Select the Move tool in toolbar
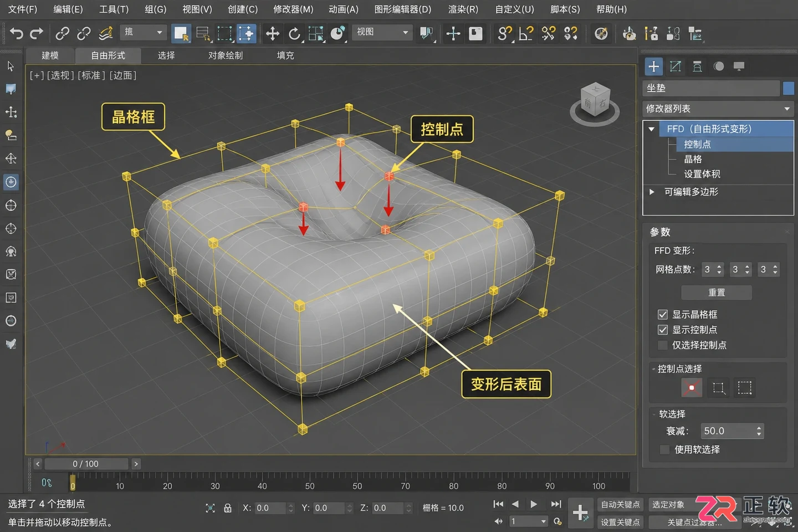The height and width of the screenshot is (532, 798). coord(272,34)
